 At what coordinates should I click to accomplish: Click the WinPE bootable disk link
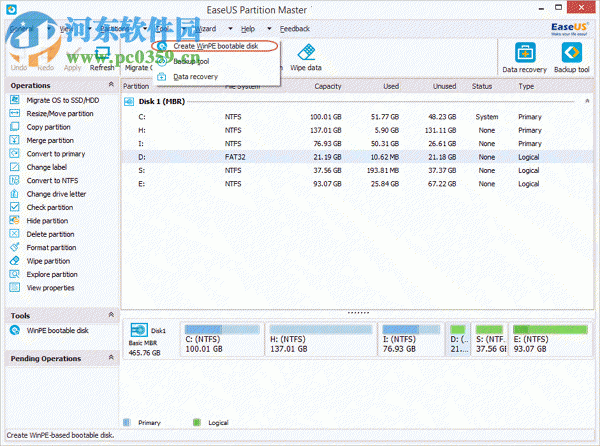(57, 330)
